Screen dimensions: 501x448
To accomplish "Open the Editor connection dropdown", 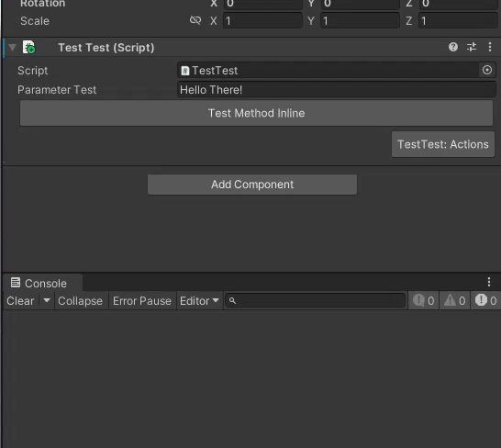I will [x=199, y=301].
